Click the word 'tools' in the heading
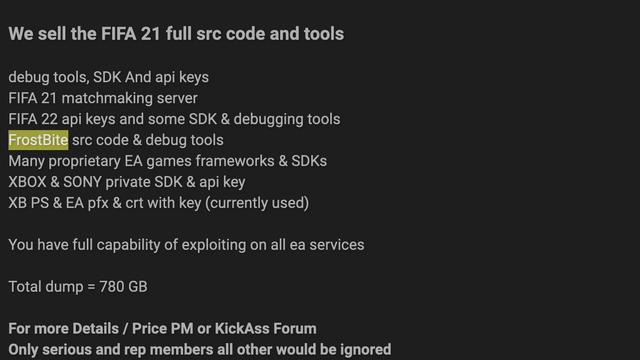The image size is (640, 360). [324, 33]
